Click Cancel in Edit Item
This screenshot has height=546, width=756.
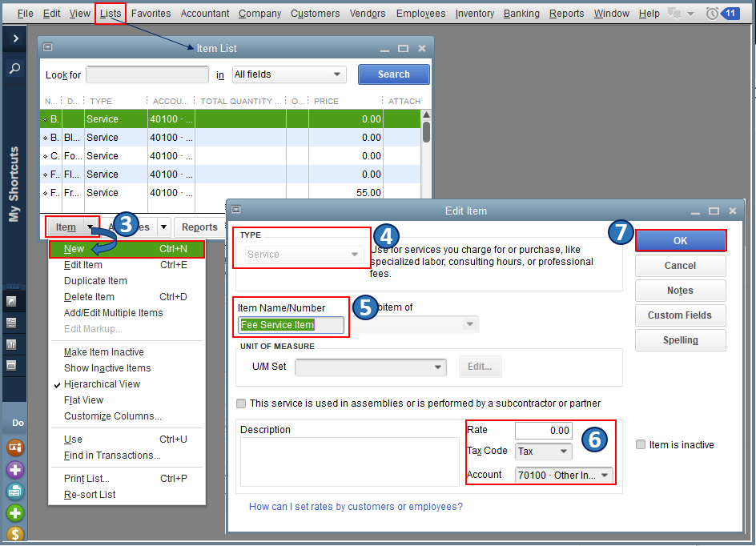pos(680,266)
